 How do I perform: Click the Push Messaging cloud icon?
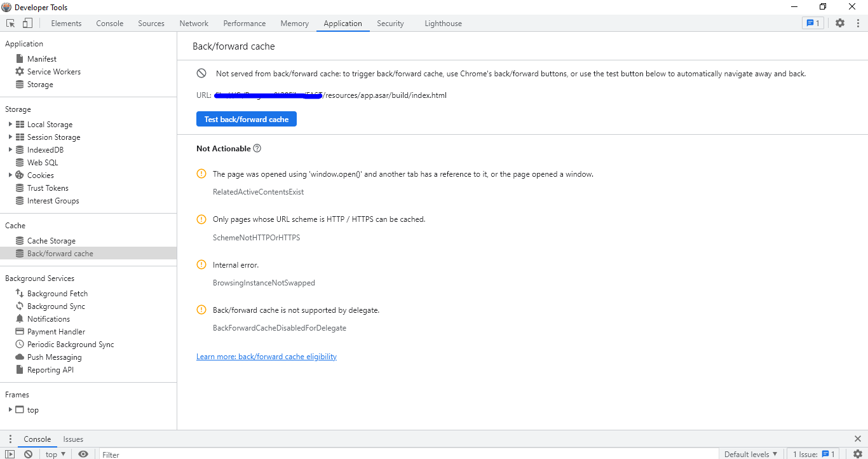tap(20, 357)
